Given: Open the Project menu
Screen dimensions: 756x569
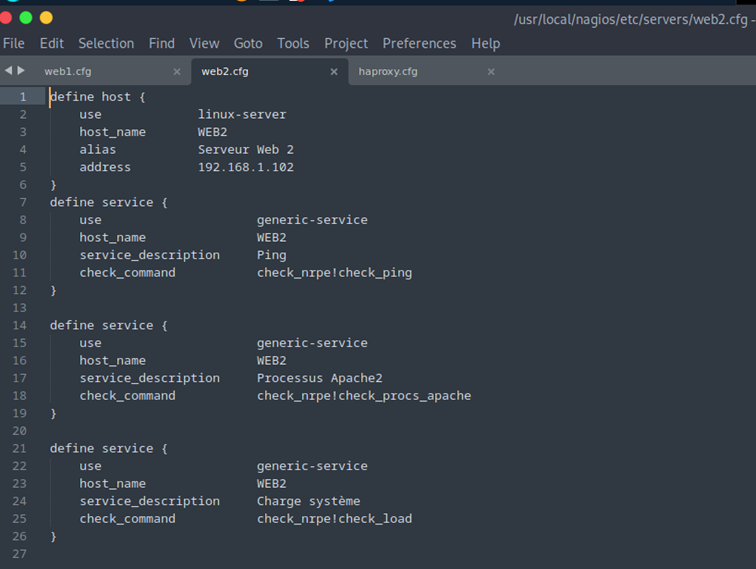Looking at the screenshot, I should [346, 43].
